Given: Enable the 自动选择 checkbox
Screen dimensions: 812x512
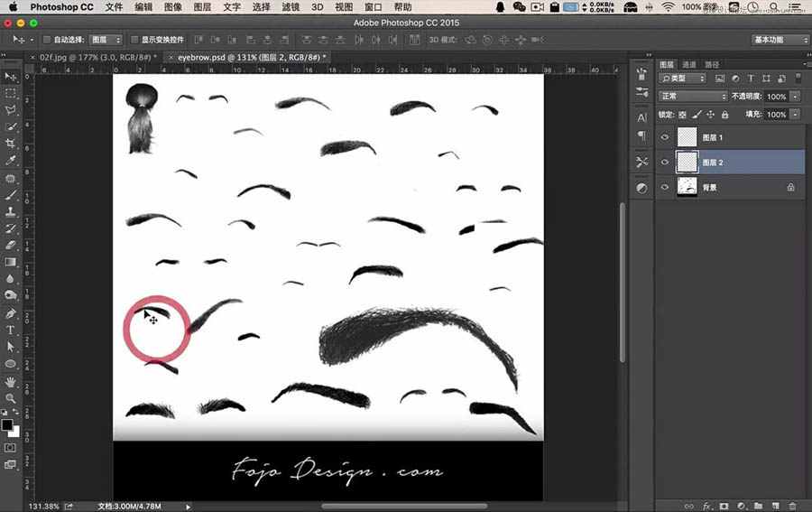Looking at the screenshot, I should click(x=47, y=40).
